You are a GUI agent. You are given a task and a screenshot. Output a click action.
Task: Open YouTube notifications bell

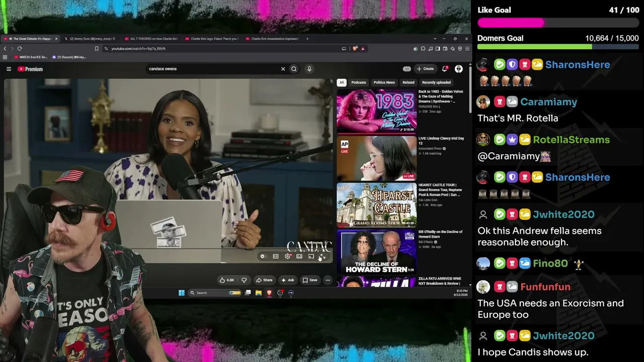pyautogui.click(x=444, y=69)
